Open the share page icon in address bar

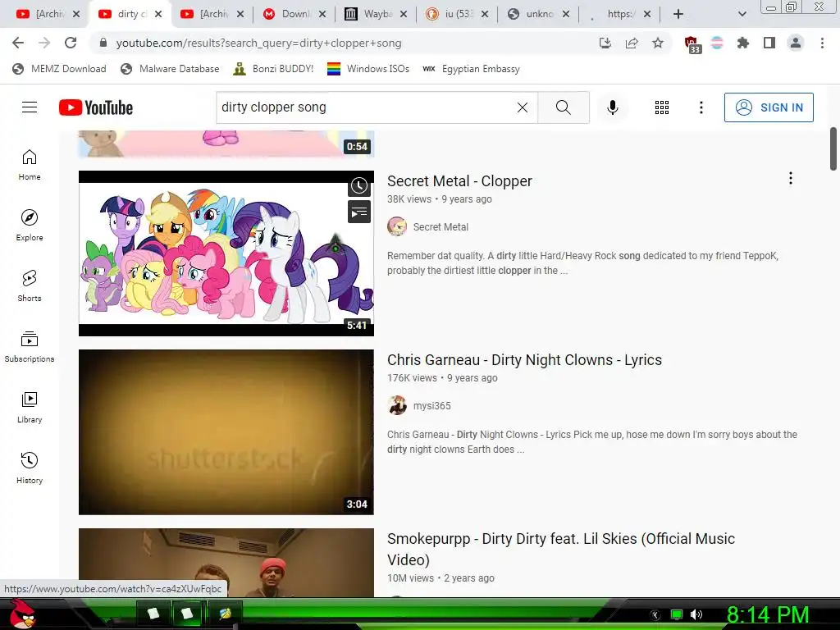coord(632,43)
